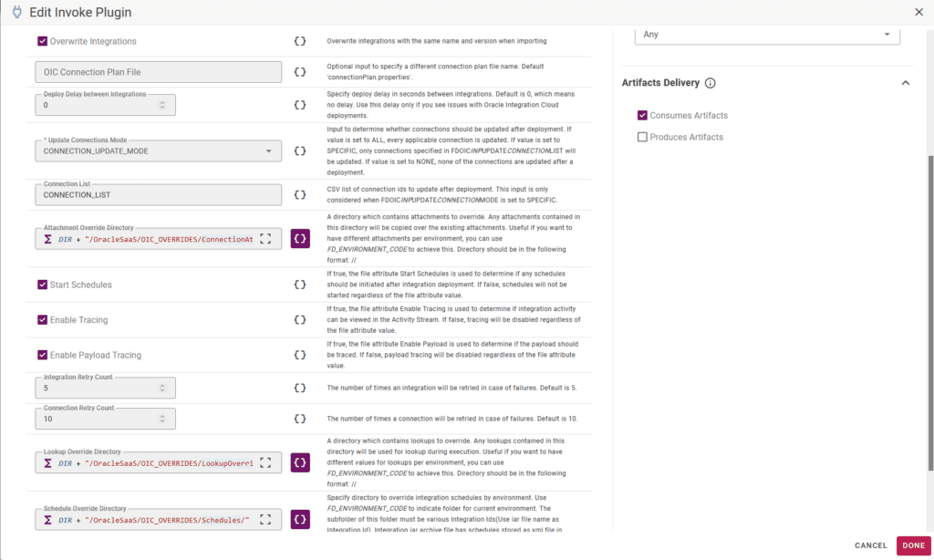934x560 pixels.
Task: Toggle expression braces for Enable Tracing row
Action: (x=299, y=320)
